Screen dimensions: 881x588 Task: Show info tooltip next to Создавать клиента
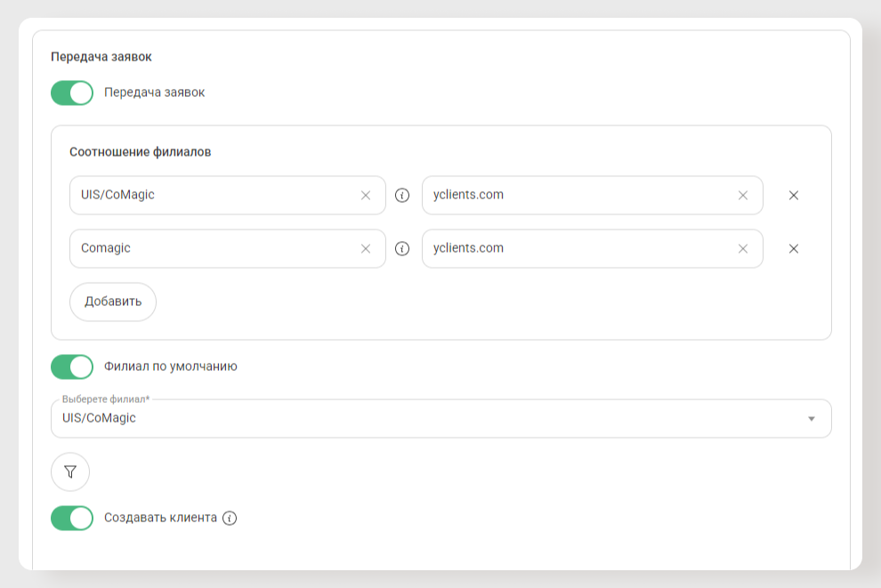[x=230, y=518]
